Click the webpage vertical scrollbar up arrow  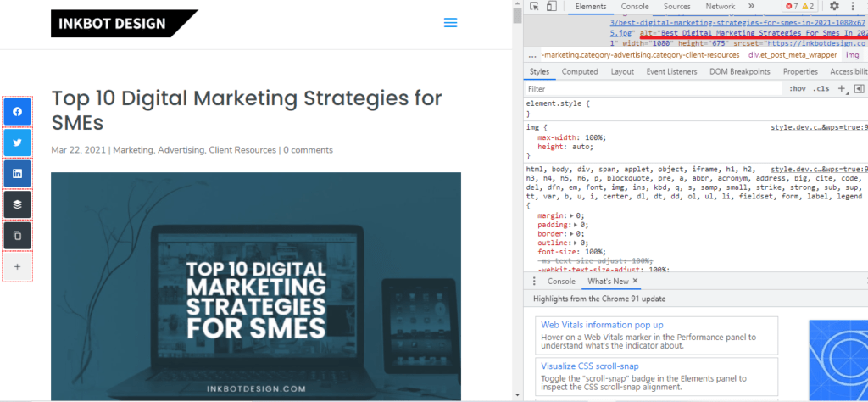(x=518, y=4)
